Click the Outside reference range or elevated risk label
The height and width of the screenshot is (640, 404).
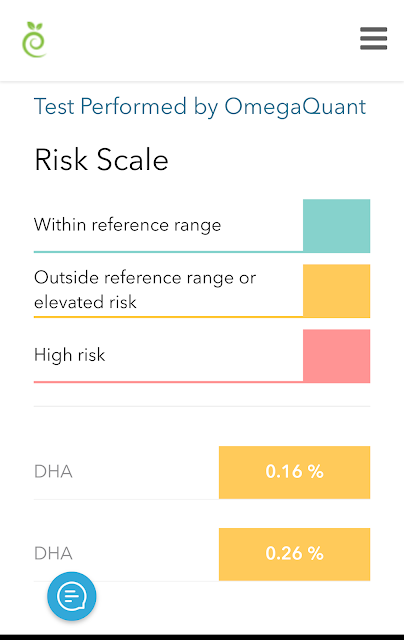pos(145,290)
